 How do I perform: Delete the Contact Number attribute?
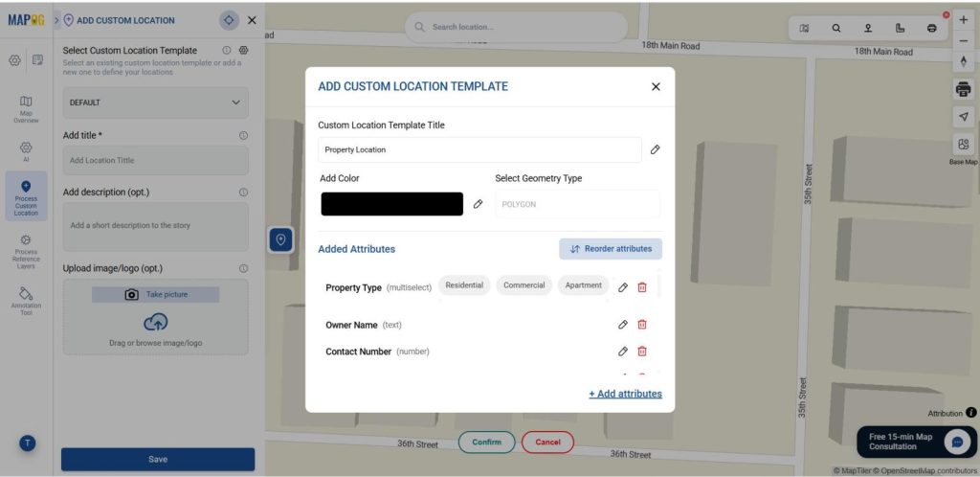click(x=642, y=352)
